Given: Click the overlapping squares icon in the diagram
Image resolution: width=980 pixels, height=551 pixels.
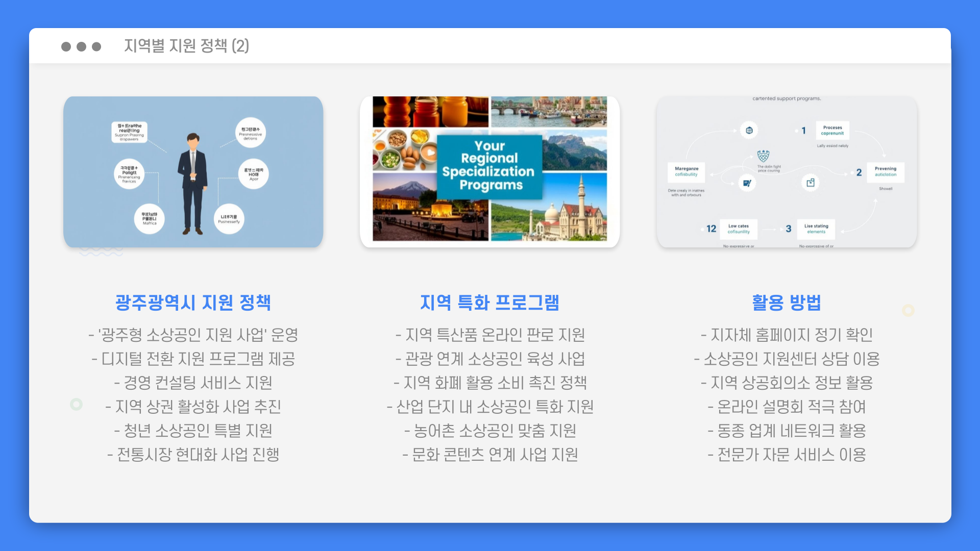Looking at the screenshot, I should [x=810, y=183].
